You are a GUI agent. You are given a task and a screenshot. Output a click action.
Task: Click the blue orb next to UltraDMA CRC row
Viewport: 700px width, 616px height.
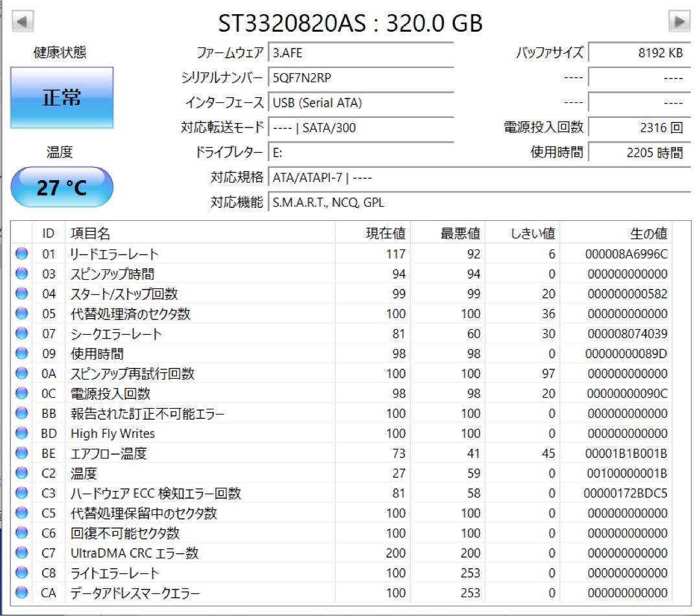tap(21, 553)
